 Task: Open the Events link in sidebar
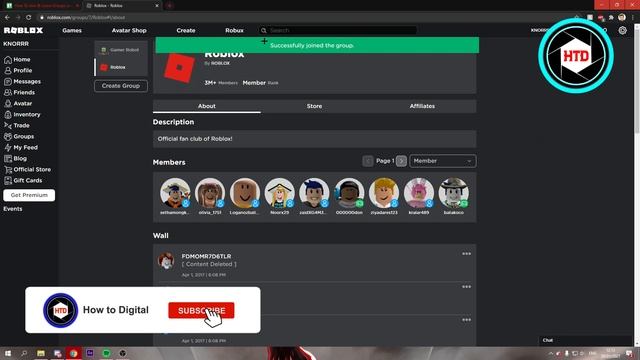pos(13,209)
